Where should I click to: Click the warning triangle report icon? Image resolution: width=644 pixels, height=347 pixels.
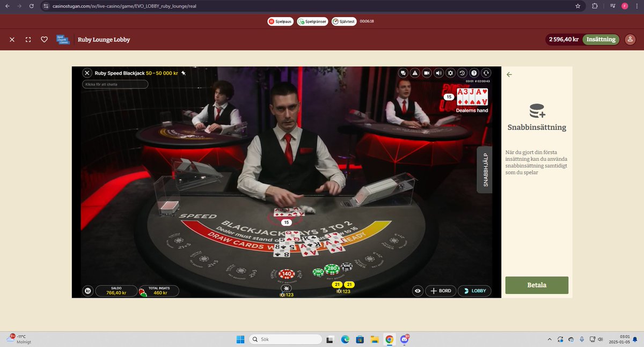tap(415, 73)
